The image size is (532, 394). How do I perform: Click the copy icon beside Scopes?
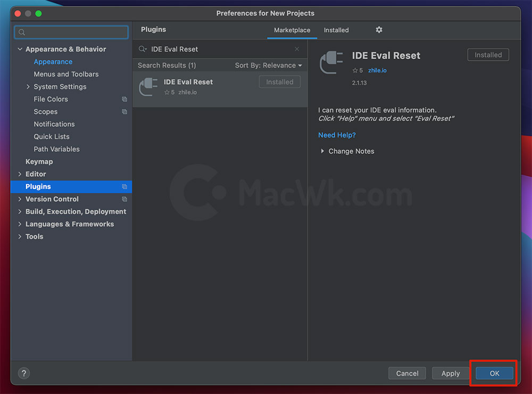click(124, 112)
